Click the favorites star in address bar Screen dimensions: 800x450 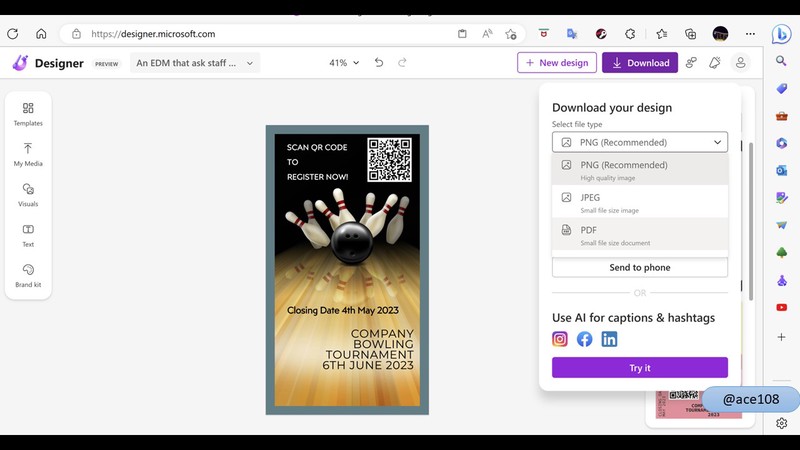[511, 34]
